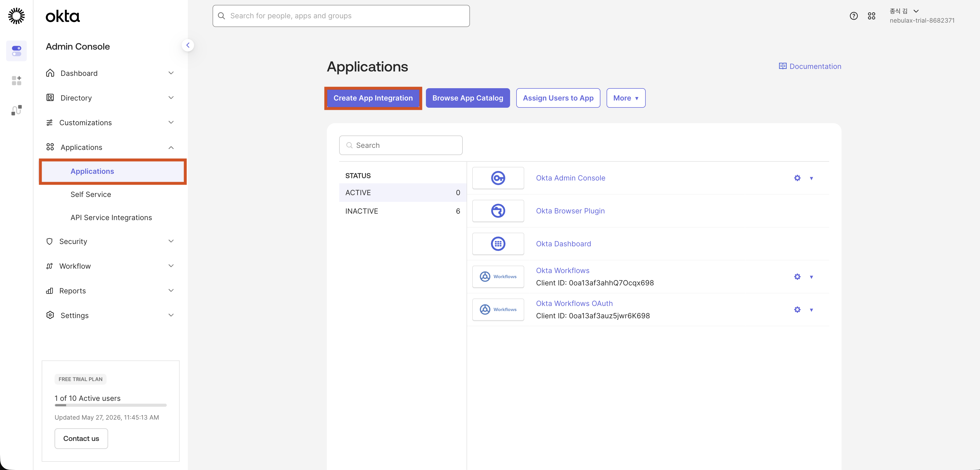The width and height of the screenshot is (980, 470).
Task: Expand the Dashboard menu chevron
Action: click(171, 73)
